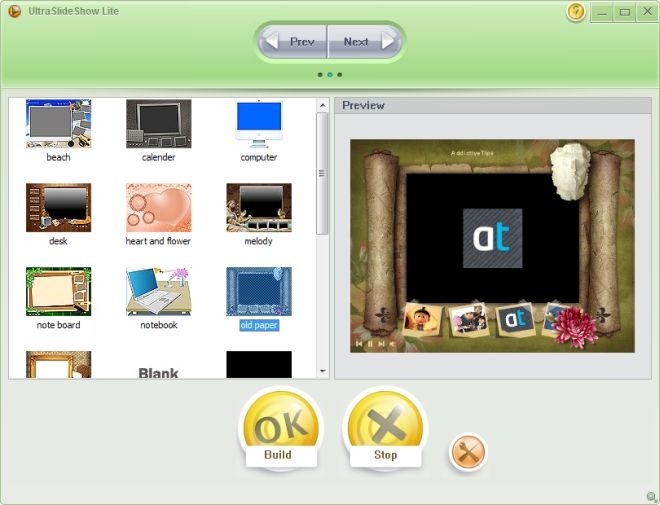
Task: Choose the Blank theme
Action: [x=159, y=372]
